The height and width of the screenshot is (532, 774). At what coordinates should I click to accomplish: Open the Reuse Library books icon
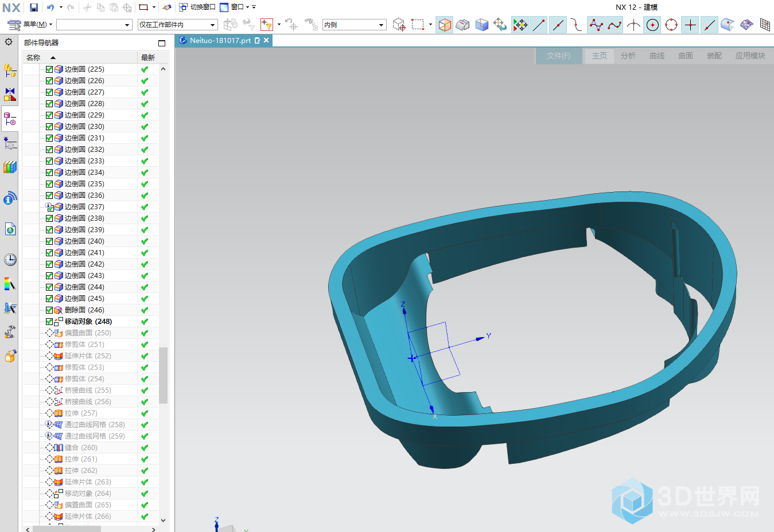point(10,167)
